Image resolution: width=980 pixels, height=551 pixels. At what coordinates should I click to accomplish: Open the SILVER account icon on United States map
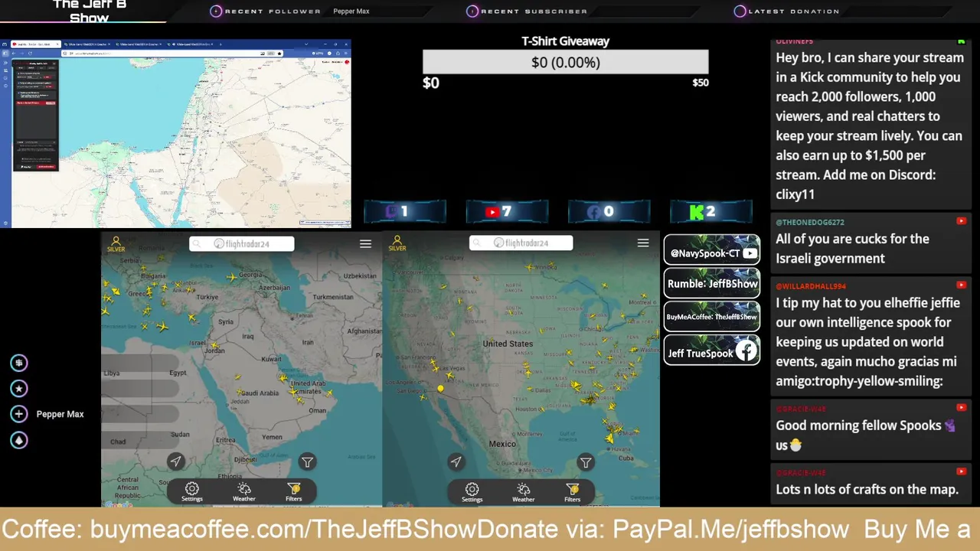(x=397, y=243)
